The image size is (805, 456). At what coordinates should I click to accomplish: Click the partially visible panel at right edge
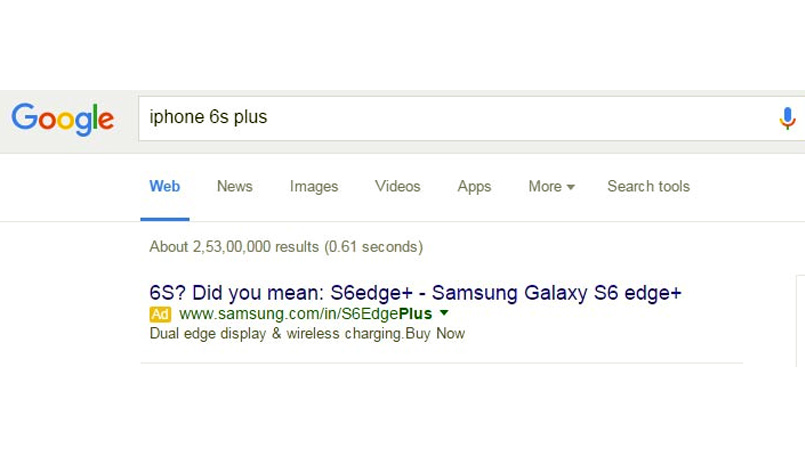tap(800, 321)
